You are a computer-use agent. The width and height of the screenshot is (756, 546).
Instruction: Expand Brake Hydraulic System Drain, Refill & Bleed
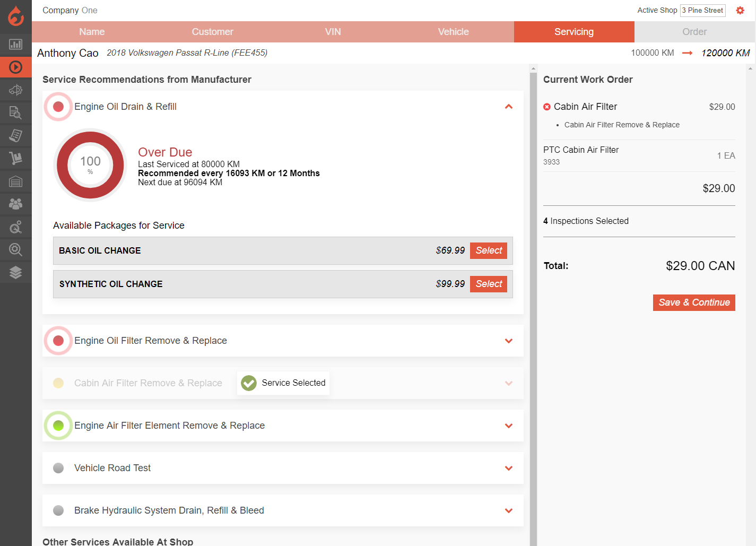pyautogui.click(x=509, y=510)
